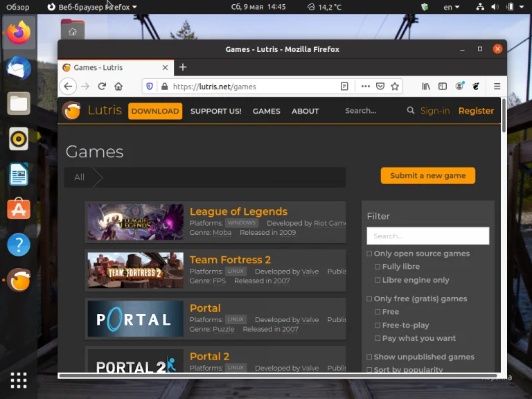Open Register link
Screen dimensions: 532x399
tap(476, 111)
